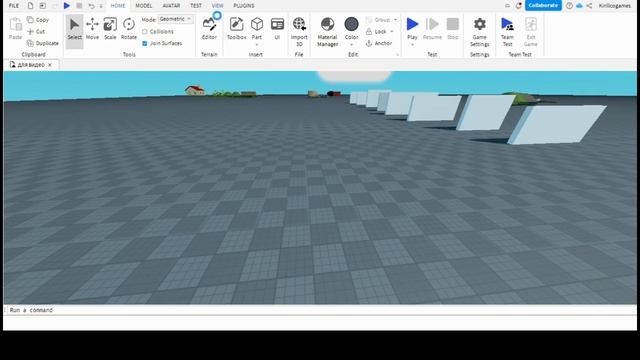The width and height of the screenshot is (640, 360).
Task: Click the Play test button
Action: click(412, 28)
